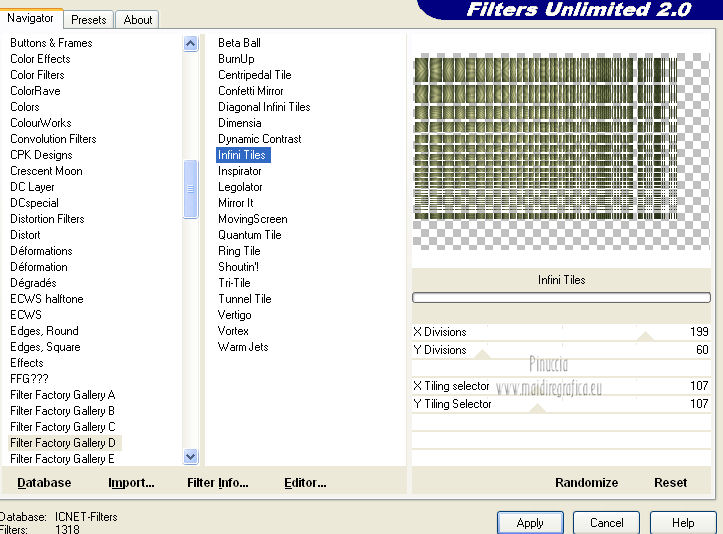723x534 pixels.
Task: Open the About tab
Action: tap(137, 20)
